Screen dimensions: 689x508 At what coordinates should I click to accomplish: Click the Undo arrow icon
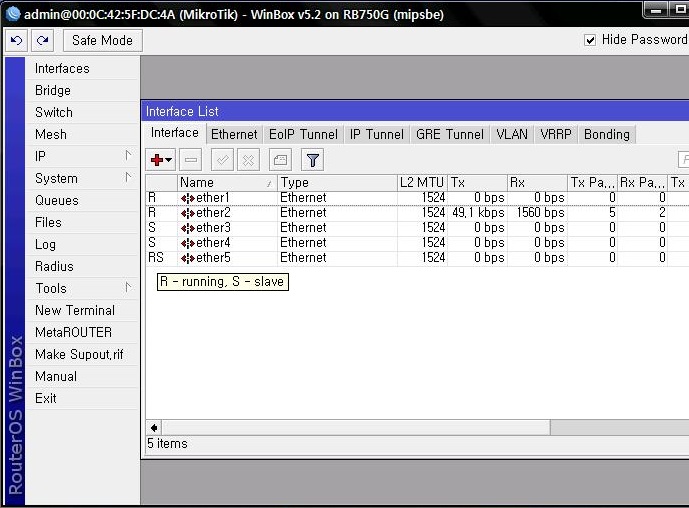(16, 40)
